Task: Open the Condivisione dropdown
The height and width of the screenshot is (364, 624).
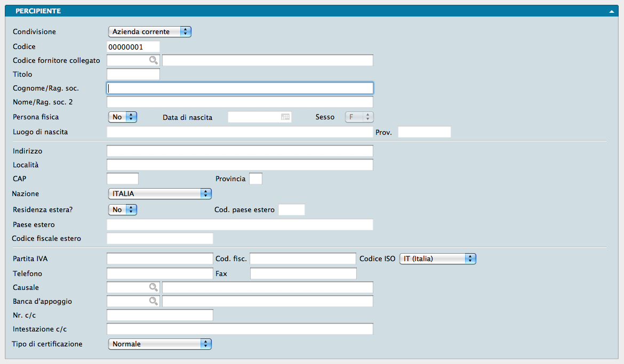Action: [149, 32]
